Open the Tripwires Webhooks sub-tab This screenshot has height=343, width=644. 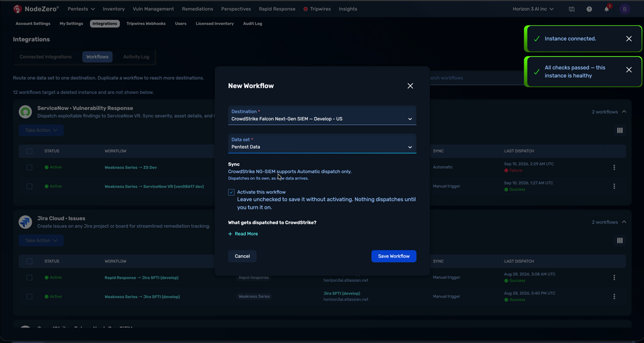[146, 24]
